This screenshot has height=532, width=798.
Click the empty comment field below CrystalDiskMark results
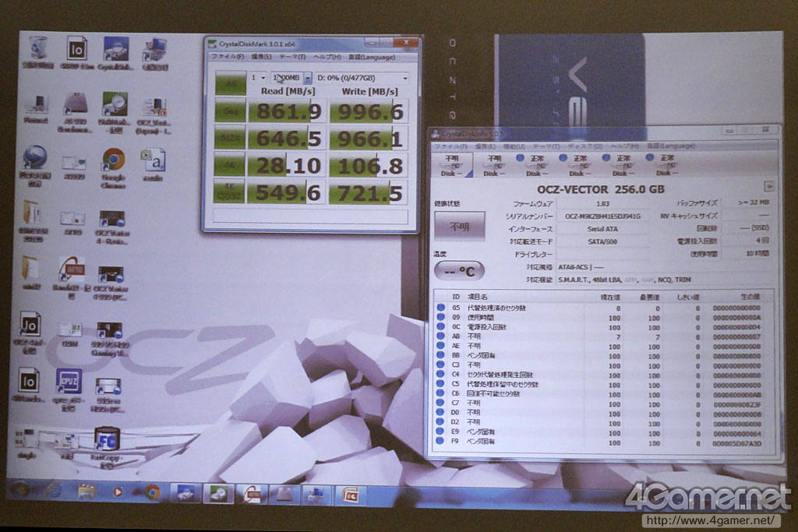point(310,216)
